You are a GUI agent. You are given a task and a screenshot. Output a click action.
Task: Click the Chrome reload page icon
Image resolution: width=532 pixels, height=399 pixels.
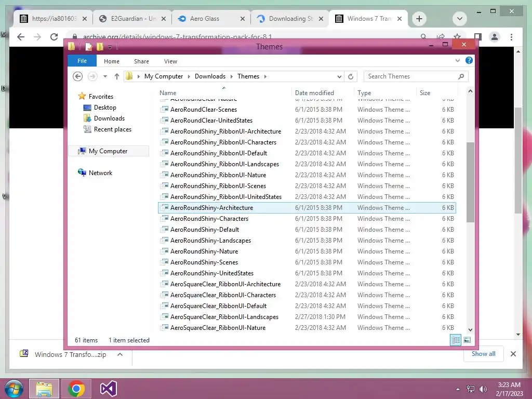tap(54, 37)
